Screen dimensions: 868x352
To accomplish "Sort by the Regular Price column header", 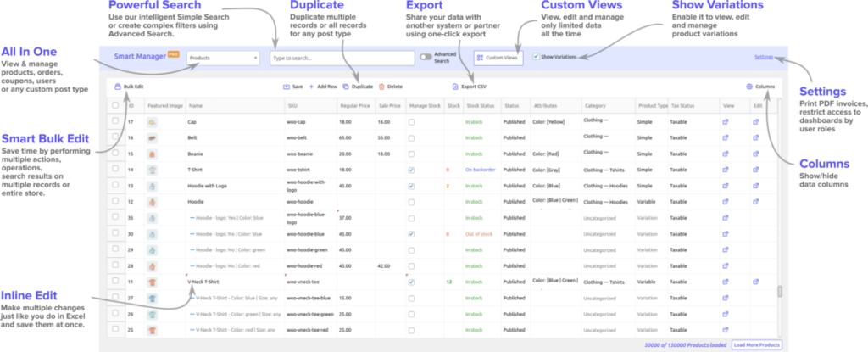I will [x=355, y=106].
